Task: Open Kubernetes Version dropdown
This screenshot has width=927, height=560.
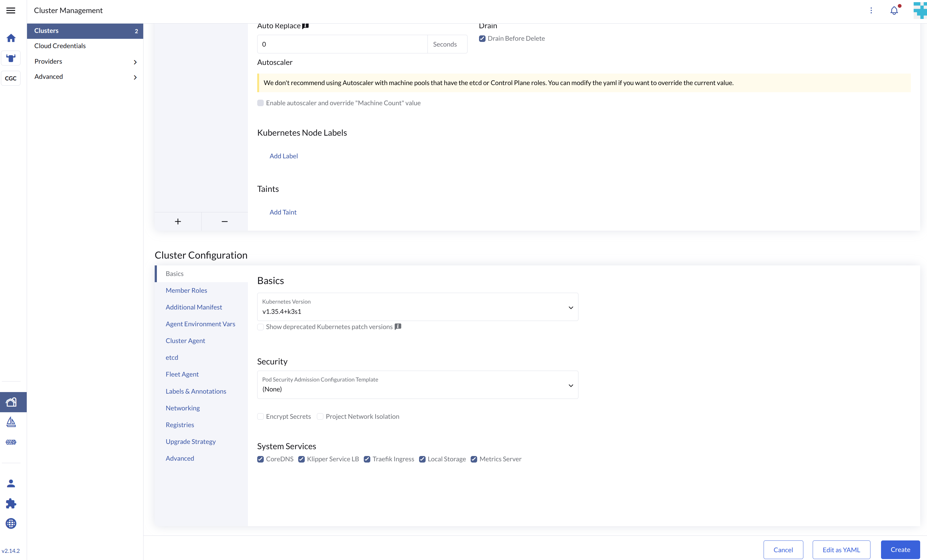Action: pyautogui.click(x=418, y=307)
